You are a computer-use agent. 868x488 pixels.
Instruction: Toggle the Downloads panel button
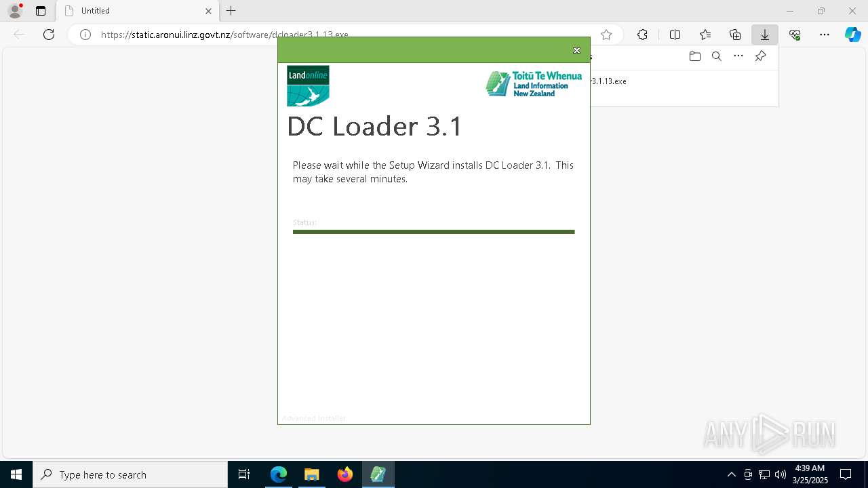pos(765,35)
